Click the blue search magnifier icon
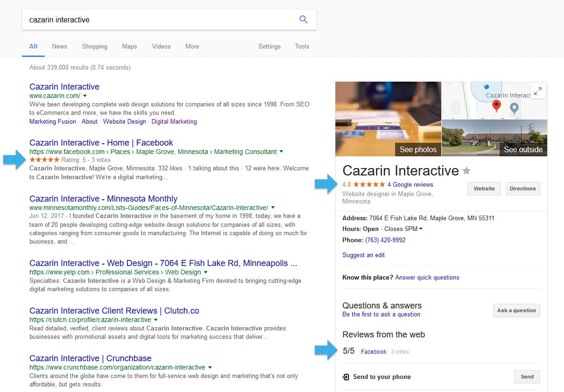This screenshot has height=392, width=564. coord(303,20)
